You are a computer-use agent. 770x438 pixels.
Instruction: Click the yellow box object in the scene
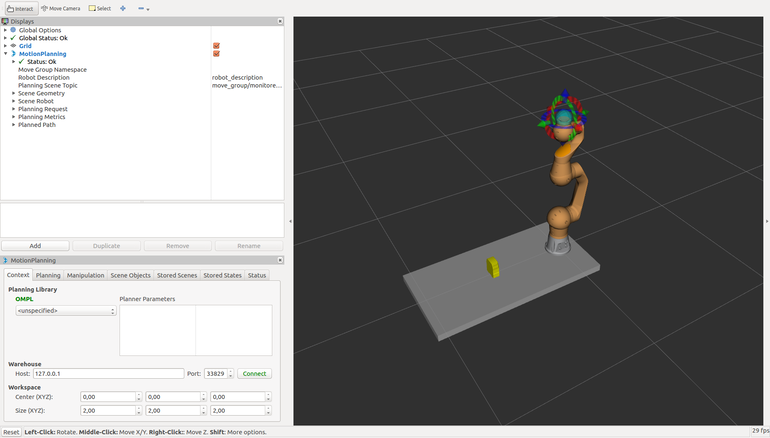(x=493, y=266)
